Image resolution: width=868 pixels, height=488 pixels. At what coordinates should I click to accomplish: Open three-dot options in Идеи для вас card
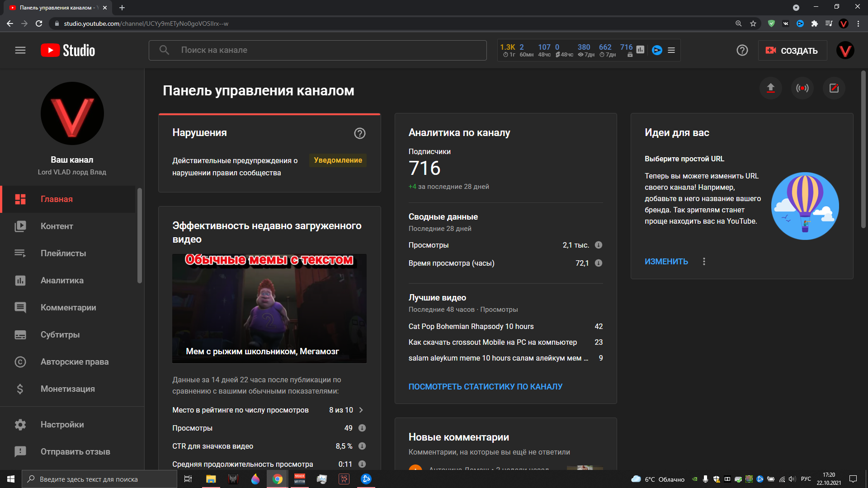click(703, 262)
